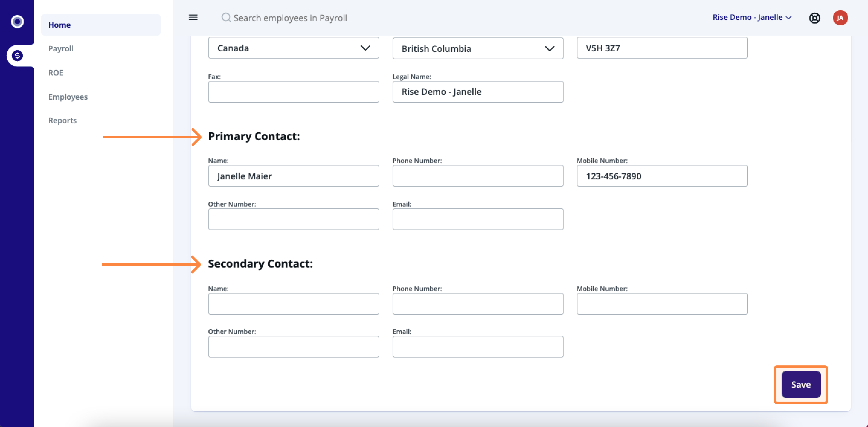Viewport: 868px width, 427px height.
Task: Click Primary Contact Phone Number field
Action: [478, 176]
